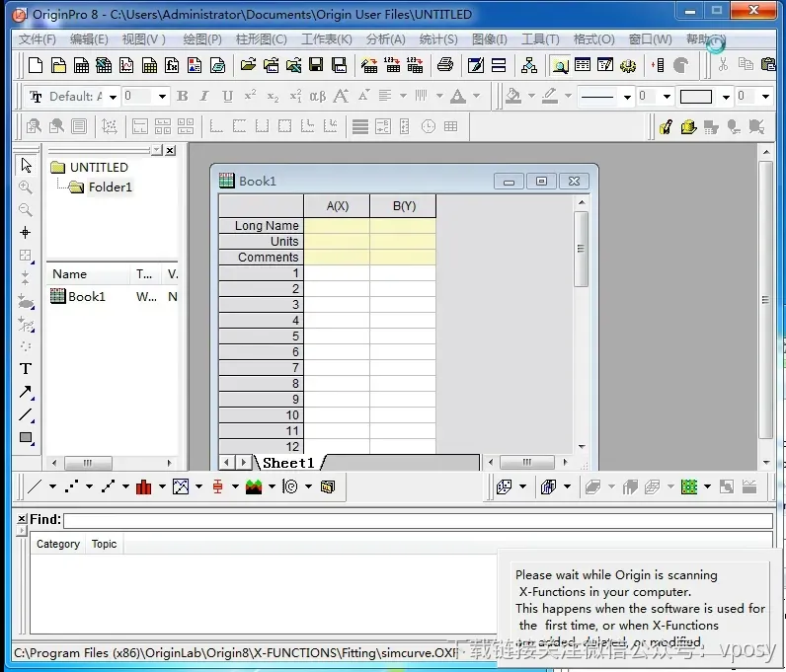Click the Polar plot icon
The width and height of the screenshot is (786, 672).
[290, 486]
